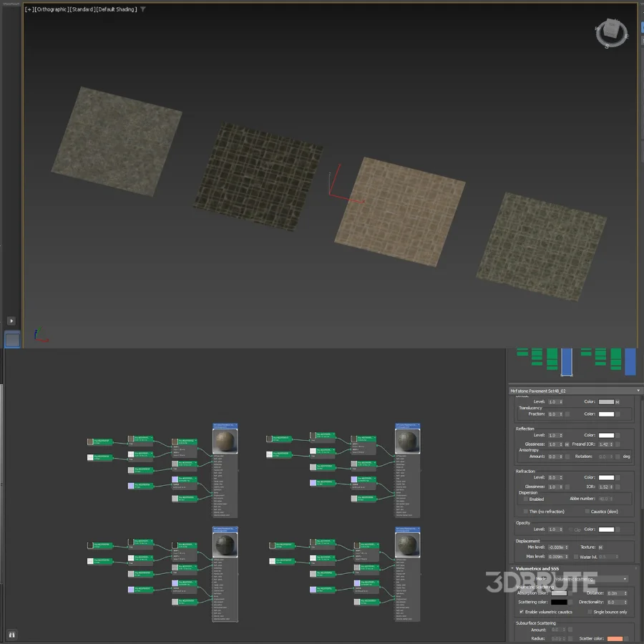The height and width of the screenshot is (644, 644).
Task: Open the Diffuse color M map button
Action: [618, 402]
